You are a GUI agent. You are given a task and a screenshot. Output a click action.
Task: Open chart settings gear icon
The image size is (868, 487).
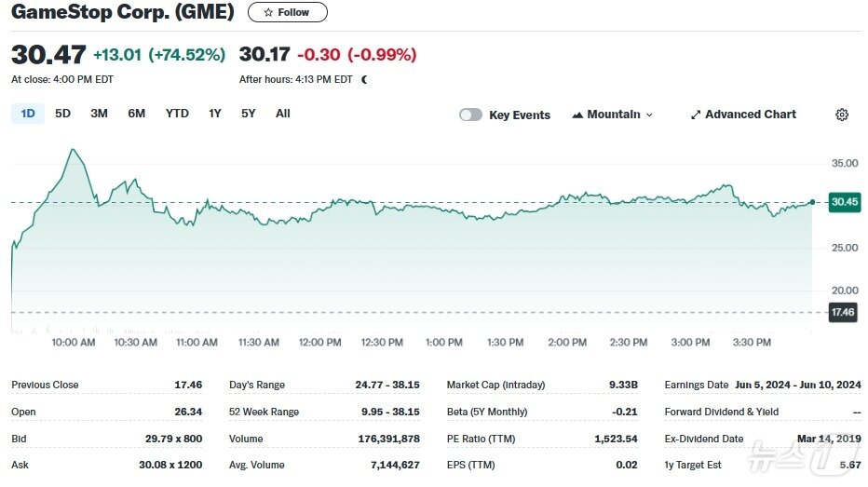click(842, 115)
